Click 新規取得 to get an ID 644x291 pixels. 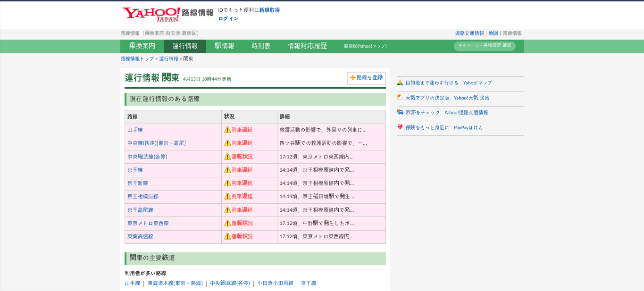pos(269,9)
